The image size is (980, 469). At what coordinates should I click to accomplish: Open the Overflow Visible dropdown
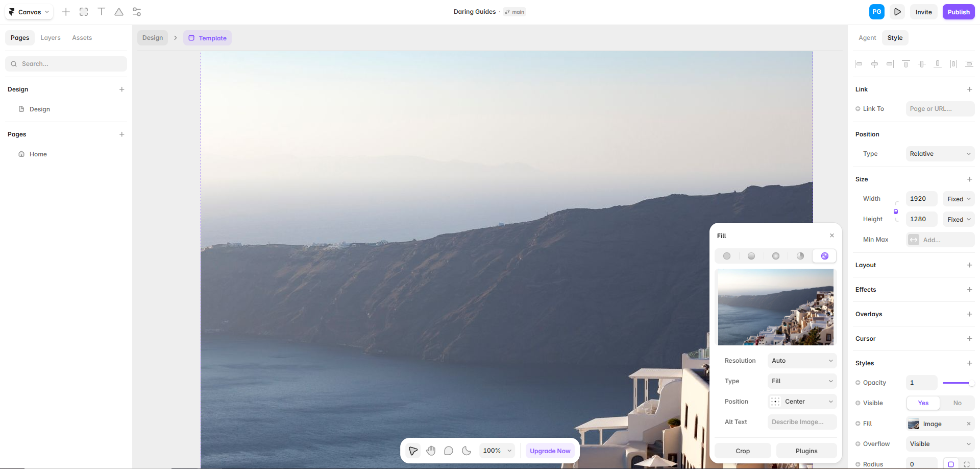point(940,444)
